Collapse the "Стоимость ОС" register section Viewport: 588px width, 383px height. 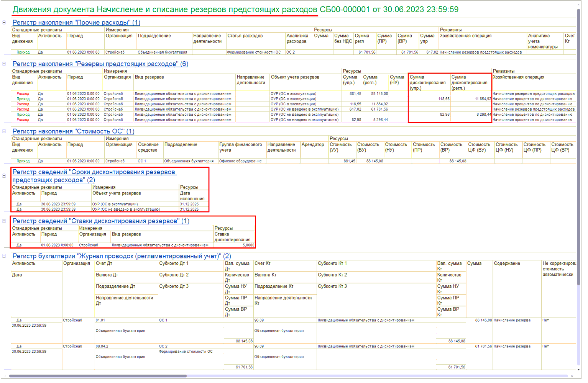[4, 131]
